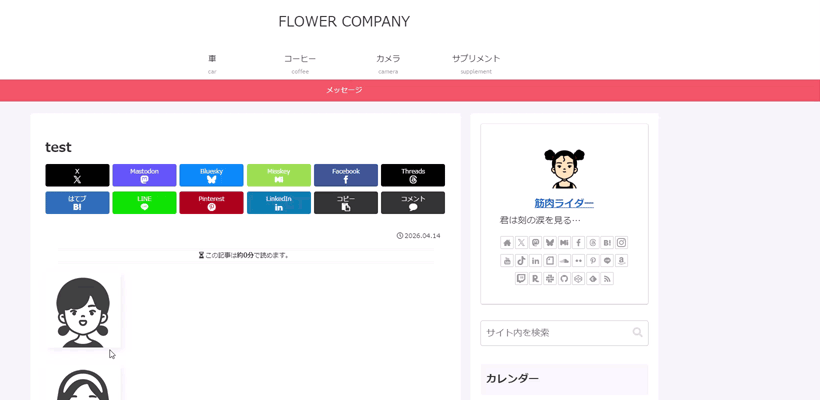Click the Amazon icon in profile
The width and height of the screenshot is (820, 400).
coord(621,261)
